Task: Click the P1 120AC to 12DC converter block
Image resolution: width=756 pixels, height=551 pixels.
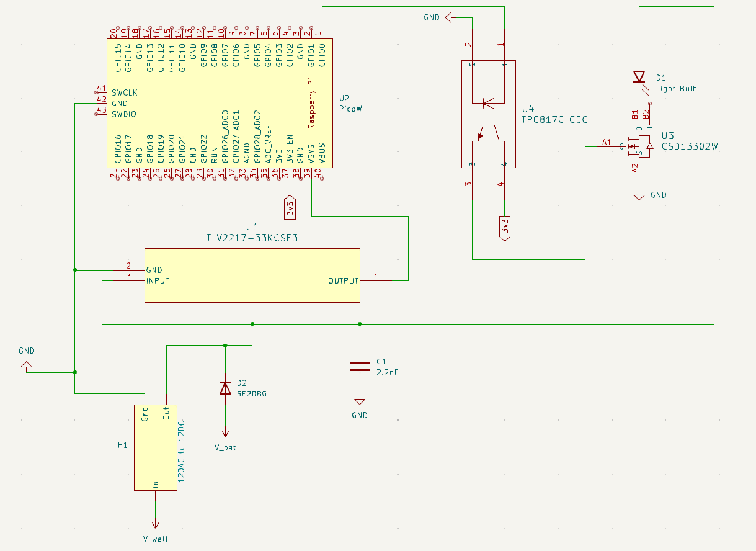Action: click(x=156, y=447)
